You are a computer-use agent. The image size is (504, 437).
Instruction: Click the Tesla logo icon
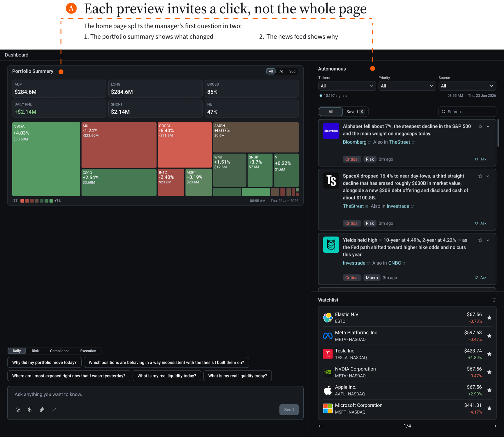click(x=328, y=354)
